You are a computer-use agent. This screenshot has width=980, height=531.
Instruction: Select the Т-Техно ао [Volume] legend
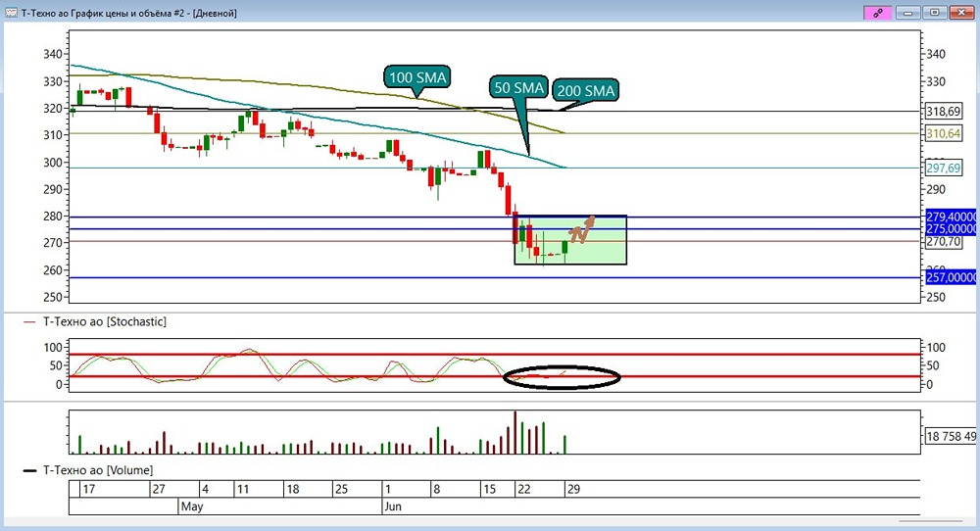(98, 470)
